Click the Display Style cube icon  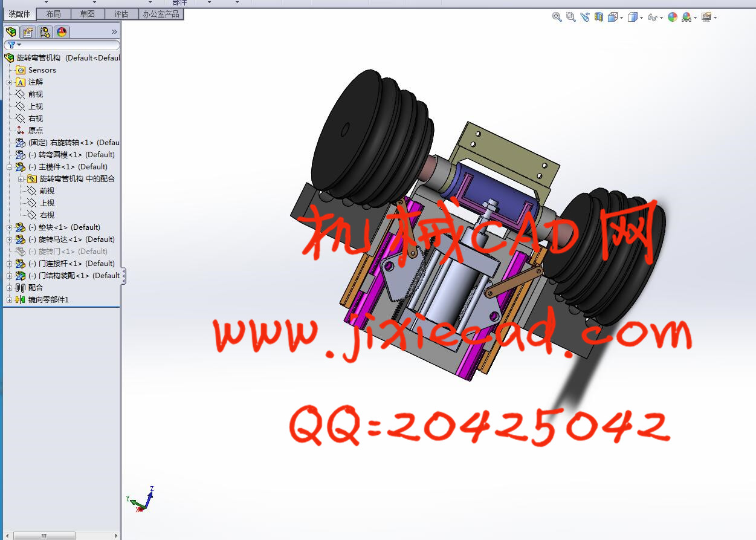633,18
